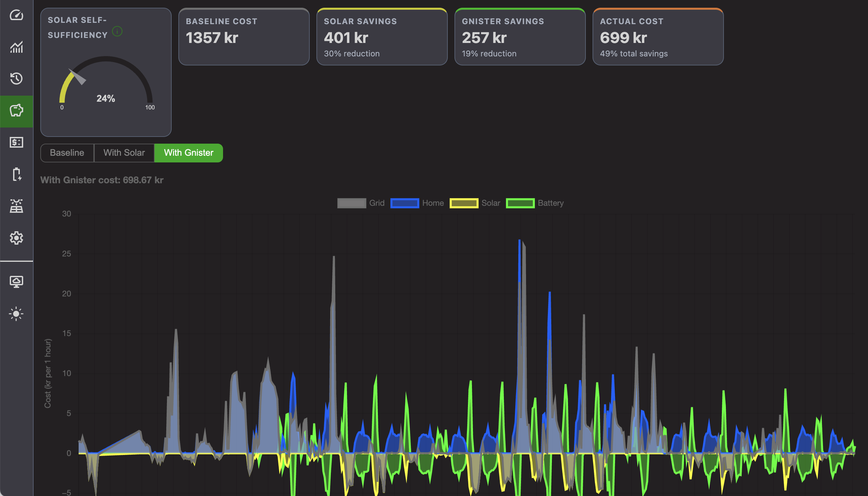The width and height of the screenshot is (868, 496).
Task: Toggle Battery series in chart legend
Action: tap(535, 203)
